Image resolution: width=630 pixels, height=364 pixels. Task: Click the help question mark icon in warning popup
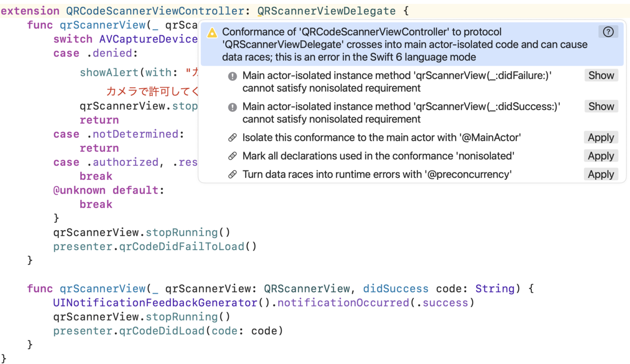[608, 32]
